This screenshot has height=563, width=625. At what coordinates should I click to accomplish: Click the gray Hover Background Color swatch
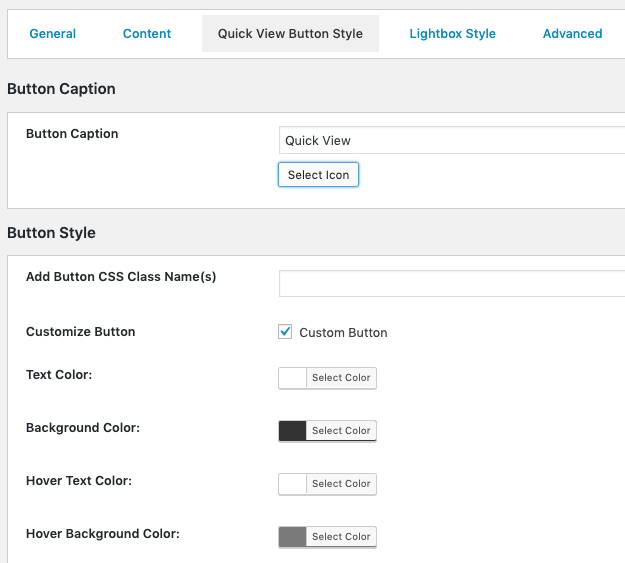tap(292, 537)
